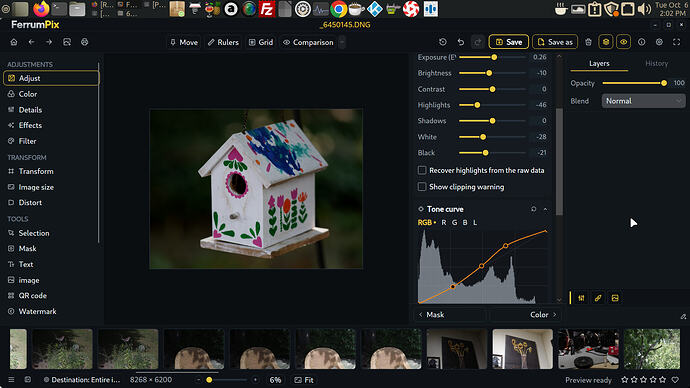Image resolution: width=690 pixels, height=388 pixels.
Task: Open the Details adjustments
Action: (x=51, y=110)
